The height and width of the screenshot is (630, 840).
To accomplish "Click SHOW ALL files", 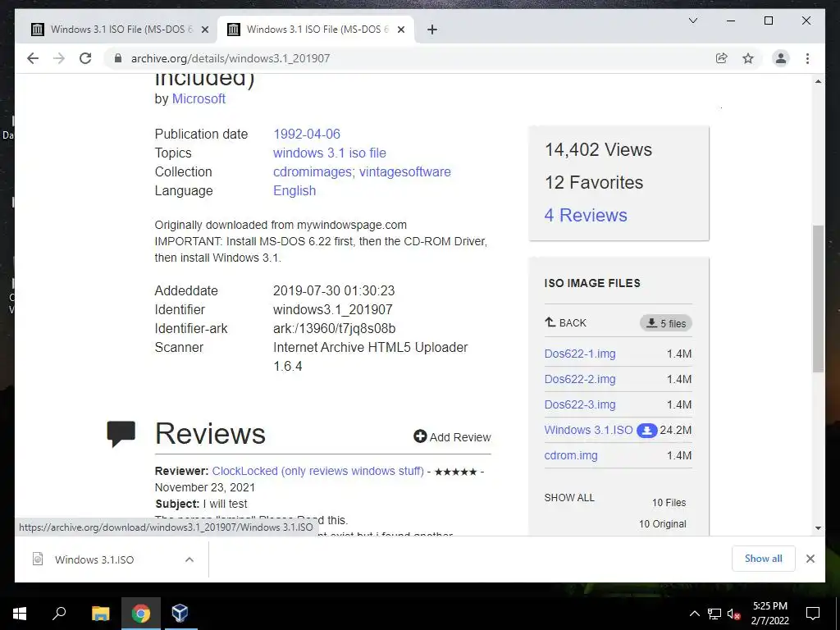I will click(x=569, y=498).
